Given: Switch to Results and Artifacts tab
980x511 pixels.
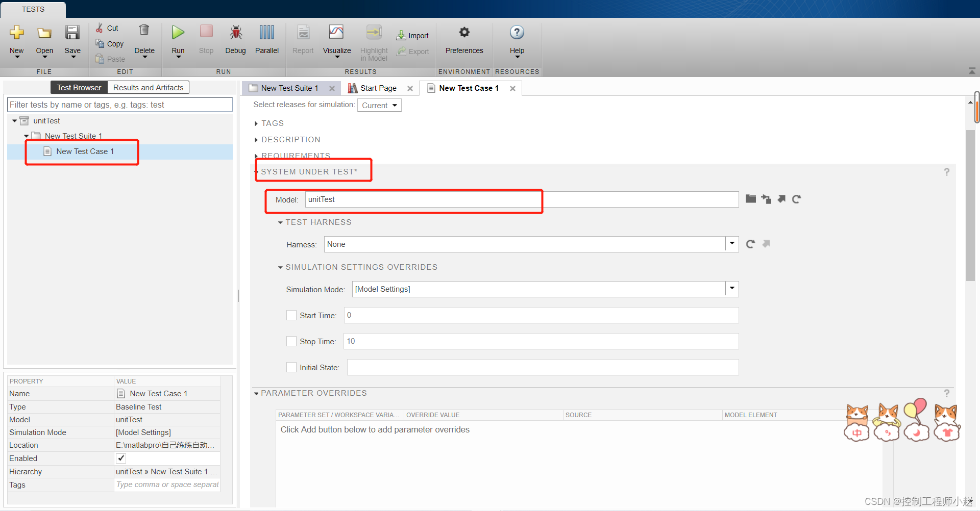Looking at the screenshot, I should tap(148, 88).
